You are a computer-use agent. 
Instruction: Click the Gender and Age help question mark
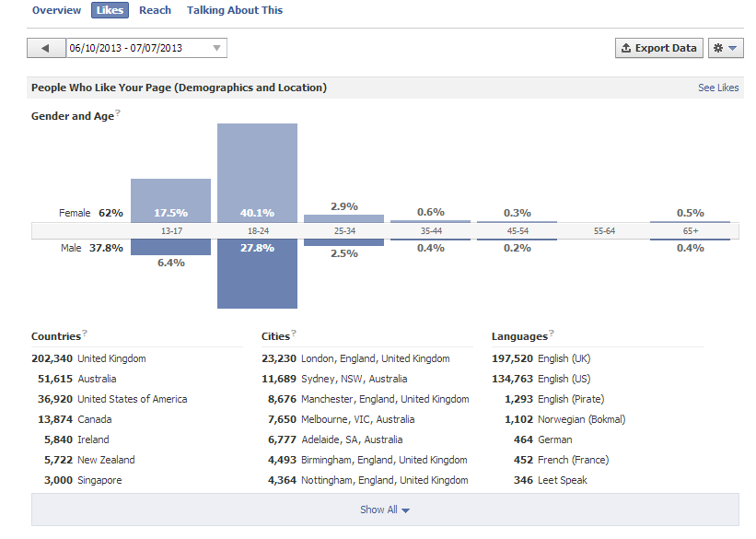[118, 112]
